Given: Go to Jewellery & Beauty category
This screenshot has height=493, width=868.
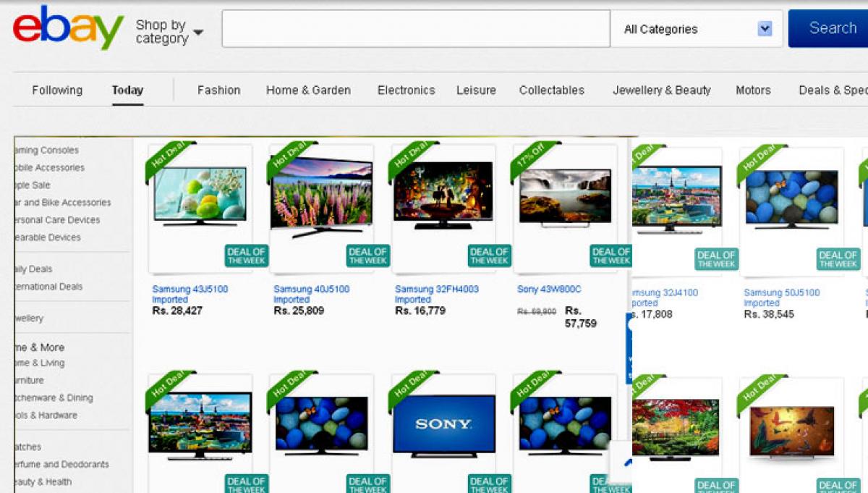Looking at the screenshot, I should click(x=661, y=90).
